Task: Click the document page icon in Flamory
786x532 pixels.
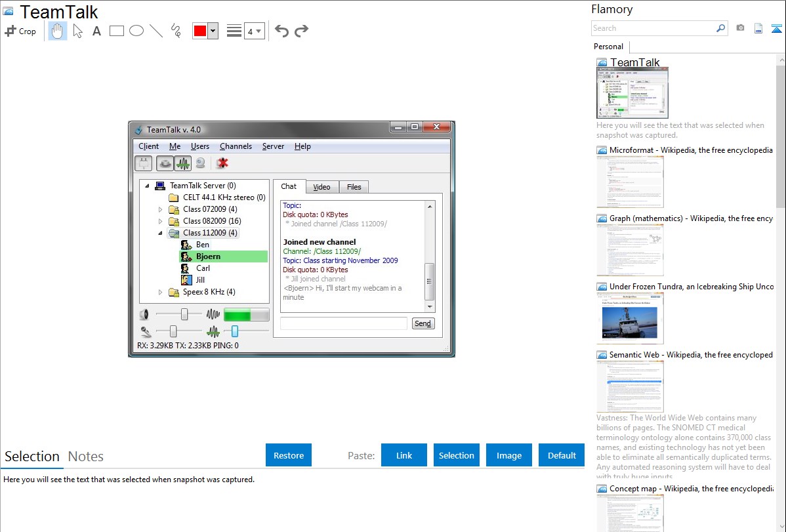Action: (x=758, y=28)
